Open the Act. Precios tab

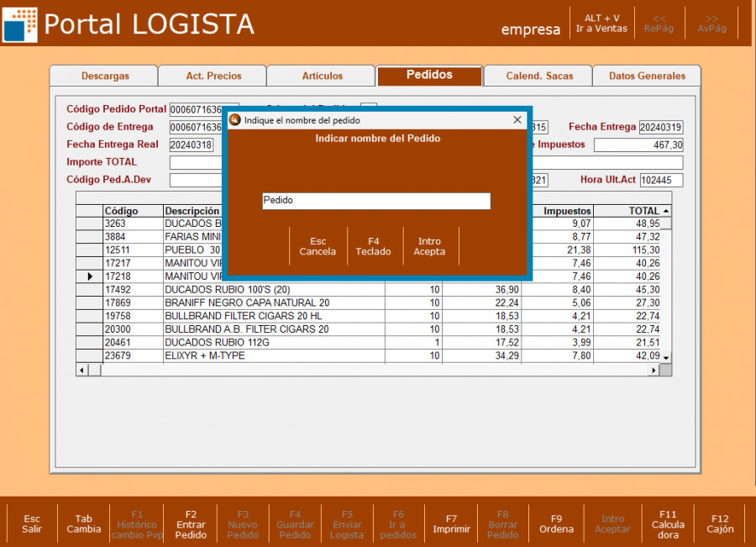coord(213,76)
